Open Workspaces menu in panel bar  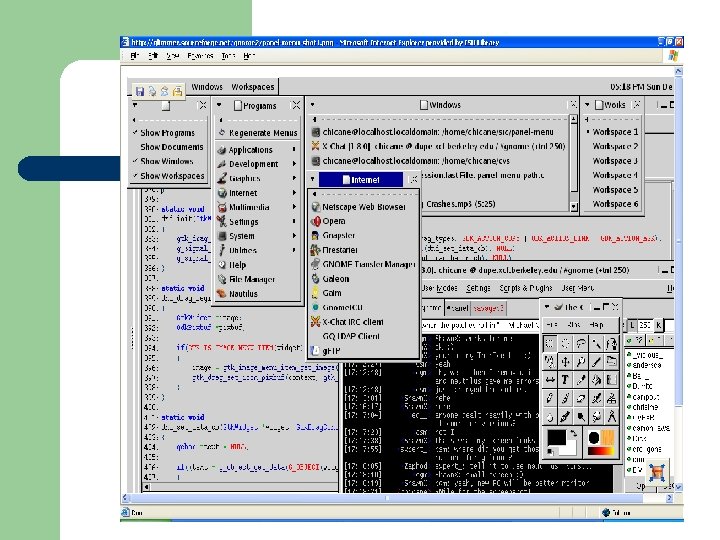pyautogui.click(x=253, y=87)
